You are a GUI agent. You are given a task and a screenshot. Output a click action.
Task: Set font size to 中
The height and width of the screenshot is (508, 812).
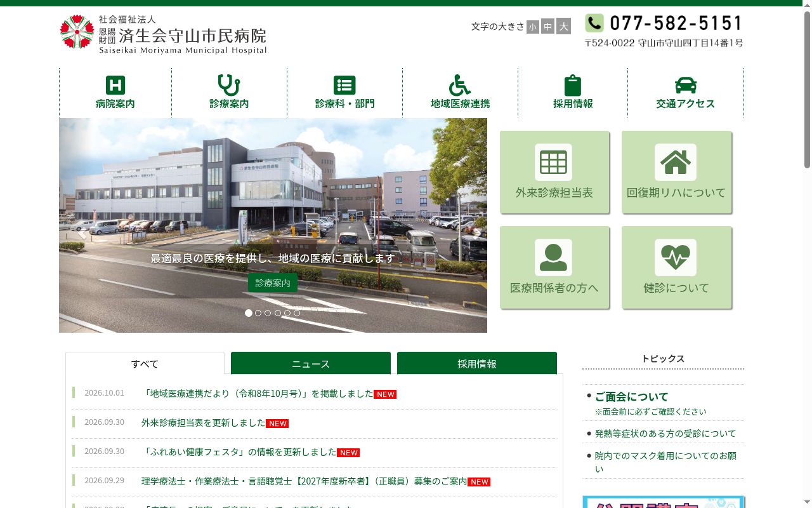tap(548, 26)
